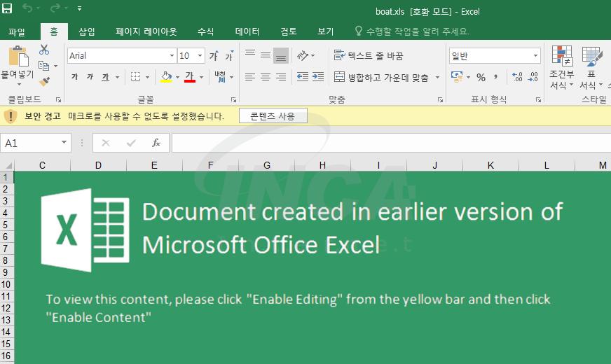Toggle italic formatting
Screen dimensions: 611x364
[90, 77]
